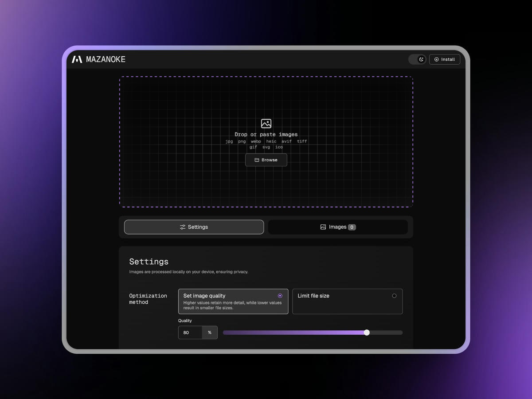Open the Settings tab

point(194,227)
